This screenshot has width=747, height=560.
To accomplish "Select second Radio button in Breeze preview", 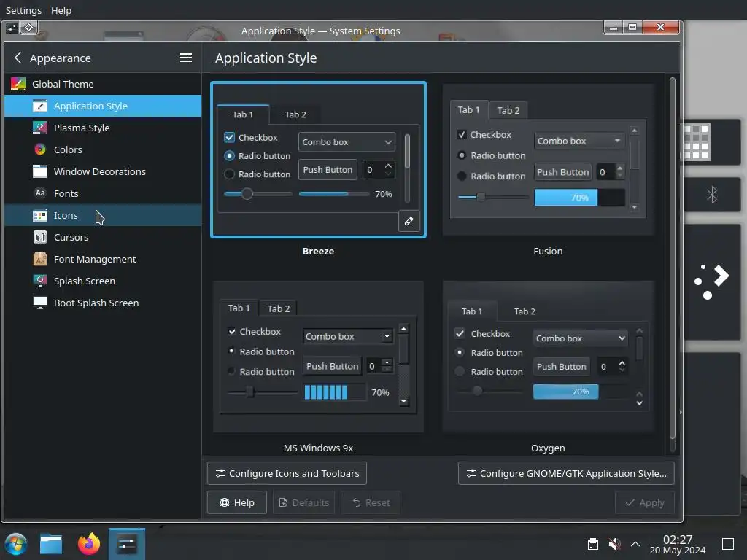I will tap(229, 174).
